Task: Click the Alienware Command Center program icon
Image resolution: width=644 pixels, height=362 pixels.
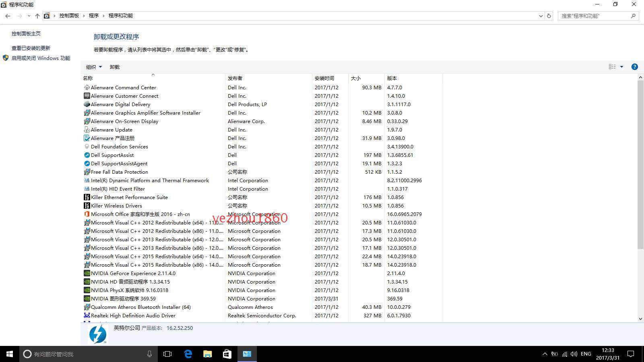Action: (x=87, y=87)
